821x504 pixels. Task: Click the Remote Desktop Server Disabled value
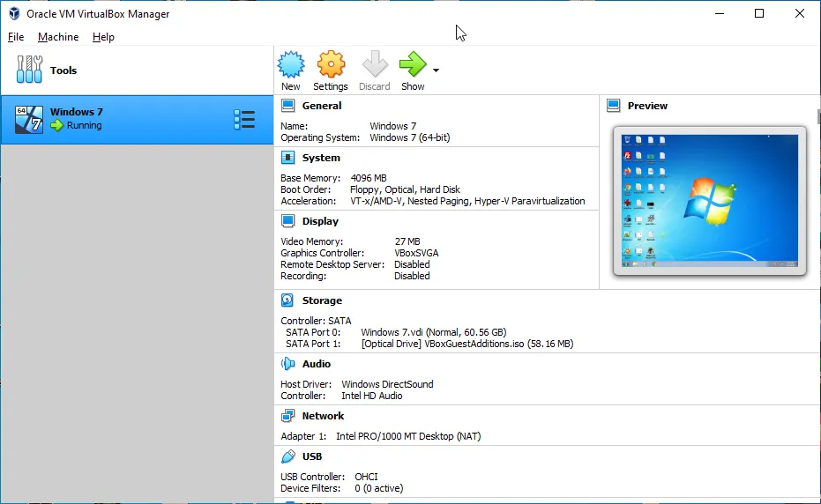pos(412,264)
